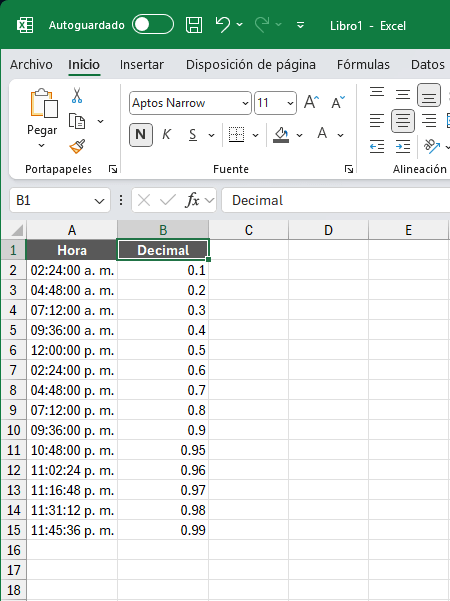The width and height of the screenshot is (450, 601).
Task: Open the Archivo tab
Action: tap(31, 64)
